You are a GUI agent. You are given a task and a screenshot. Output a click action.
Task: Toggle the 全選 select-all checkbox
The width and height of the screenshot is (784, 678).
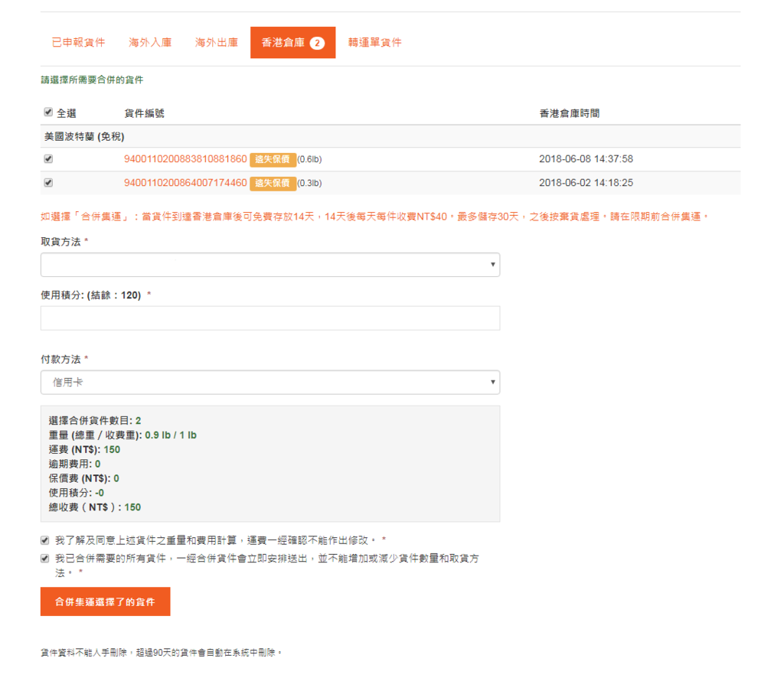(x=48, y=112)
